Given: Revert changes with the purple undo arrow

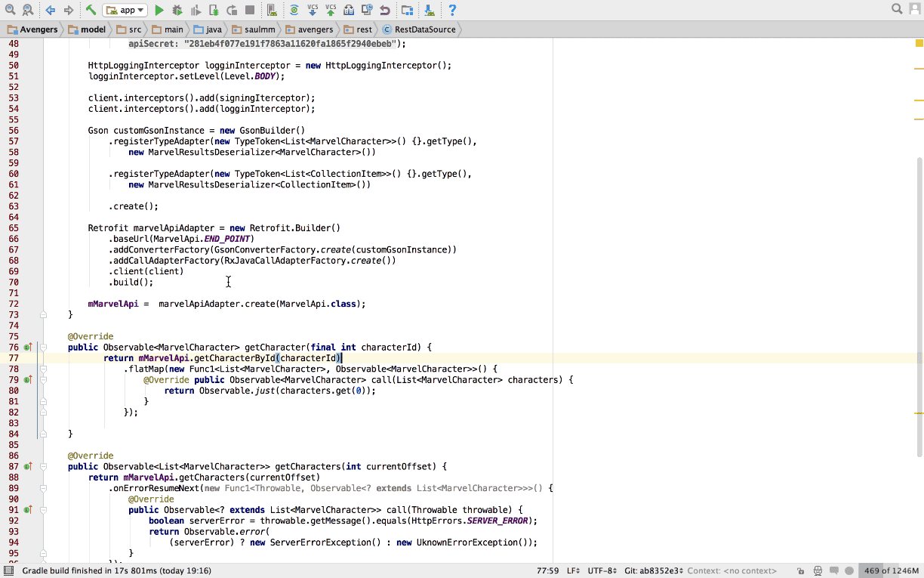Looking at the screenshot, I should [x=385, y=10].
